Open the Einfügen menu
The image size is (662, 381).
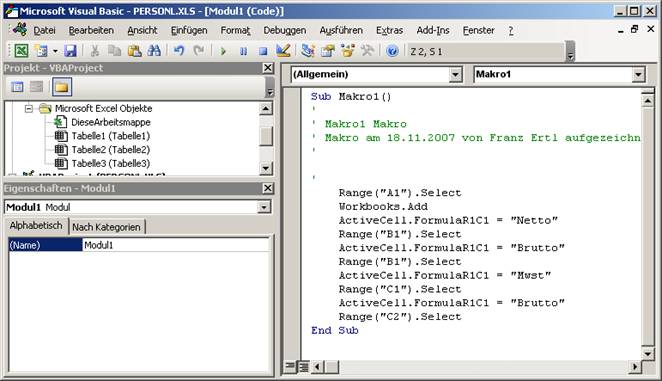[x=189, y=30]
